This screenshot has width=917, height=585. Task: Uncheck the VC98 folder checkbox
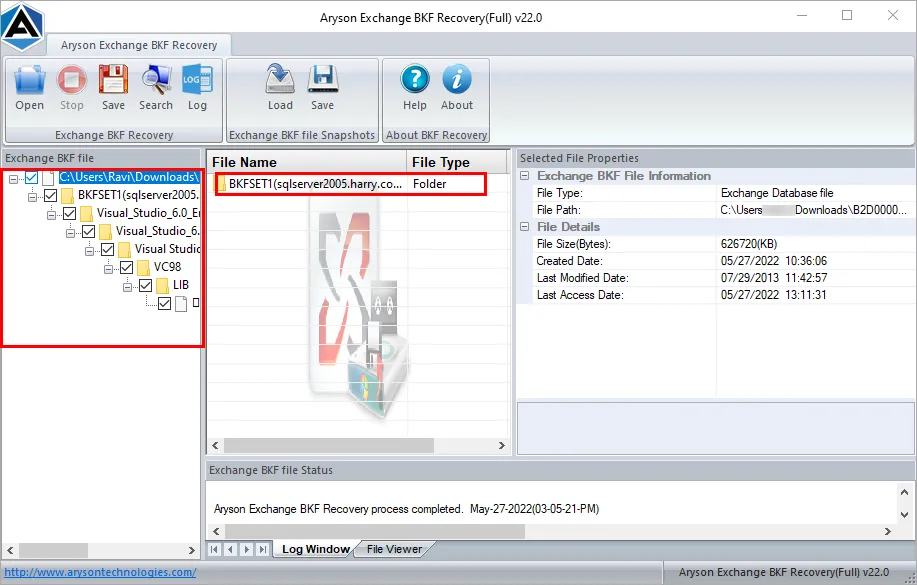tap(127, 267)
